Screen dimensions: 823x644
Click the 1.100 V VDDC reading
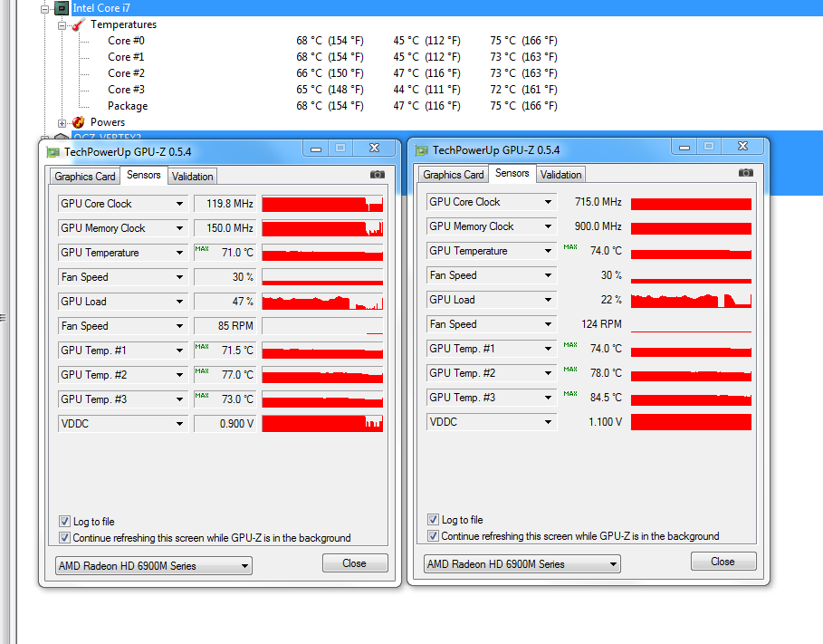[605, 422]
